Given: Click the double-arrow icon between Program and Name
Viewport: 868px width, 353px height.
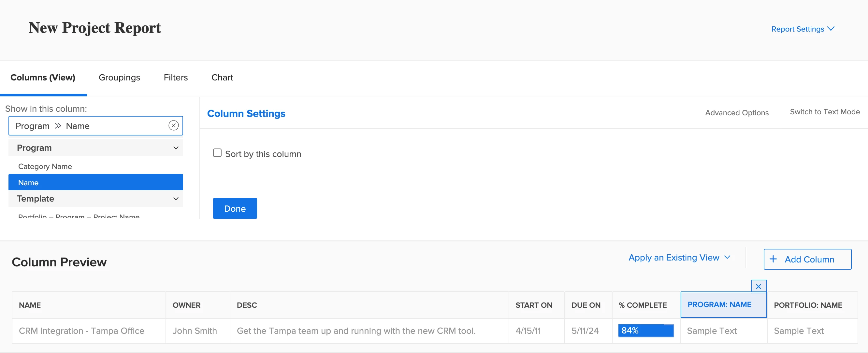Looking at the screenshot, I should 58,126.
